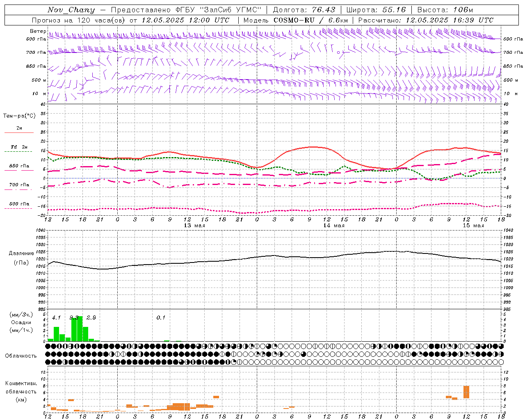The image size is (525, 420).
Task: Click the 'Тем-ра(°C)' temperature panel label
Action: (19, 116)
